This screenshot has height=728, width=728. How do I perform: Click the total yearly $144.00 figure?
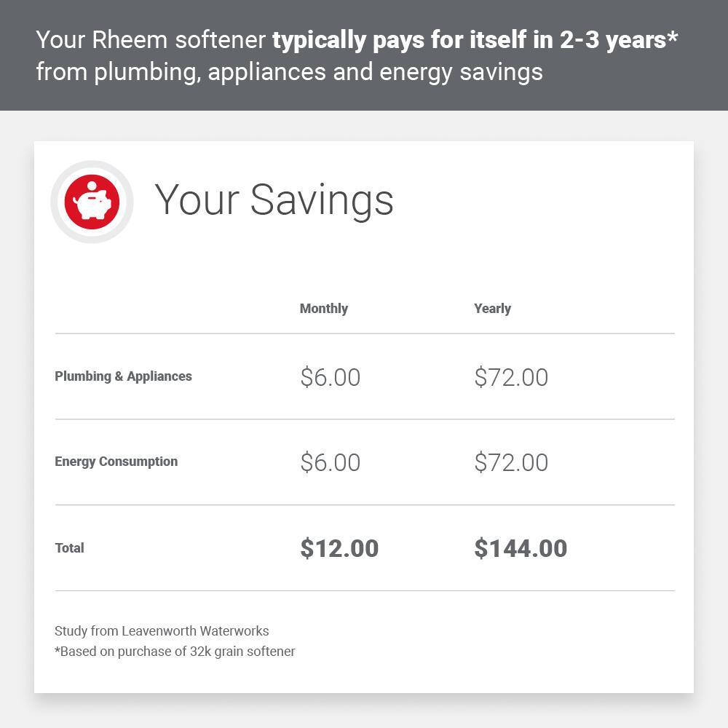[x=521, y=548]
